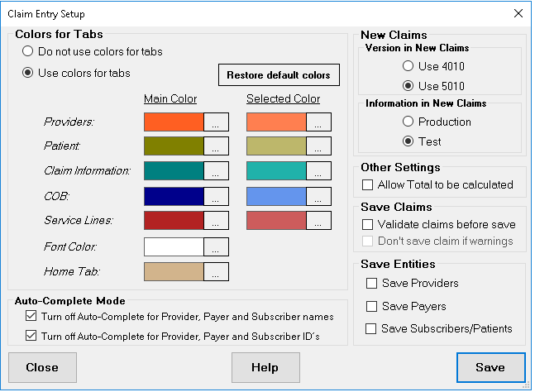This screenshot has width=535, height=392.
Task: Click Providers main color orange swatch
Action: coord(174,122)
